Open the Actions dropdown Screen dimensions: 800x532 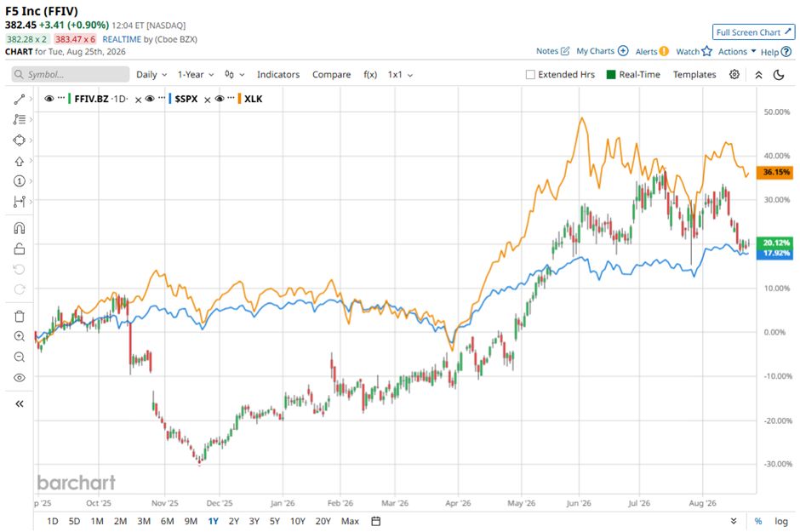[737, 51]
